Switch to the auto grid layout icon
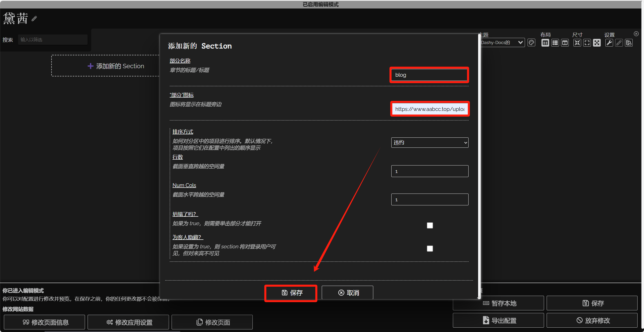Screen dimensions: 644x332 click(545, 43)
